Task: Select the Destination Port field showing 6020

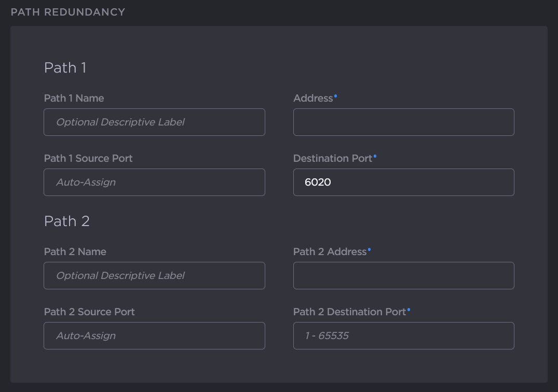Action: click(403, 182)
